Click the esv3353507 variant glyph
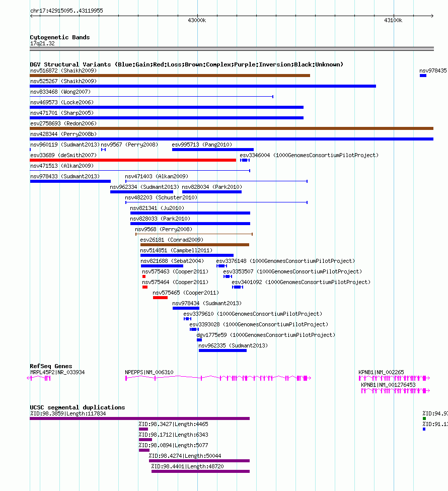Image resolution: width=448 pixels, height=491 pixels. (x=228, y=276)
